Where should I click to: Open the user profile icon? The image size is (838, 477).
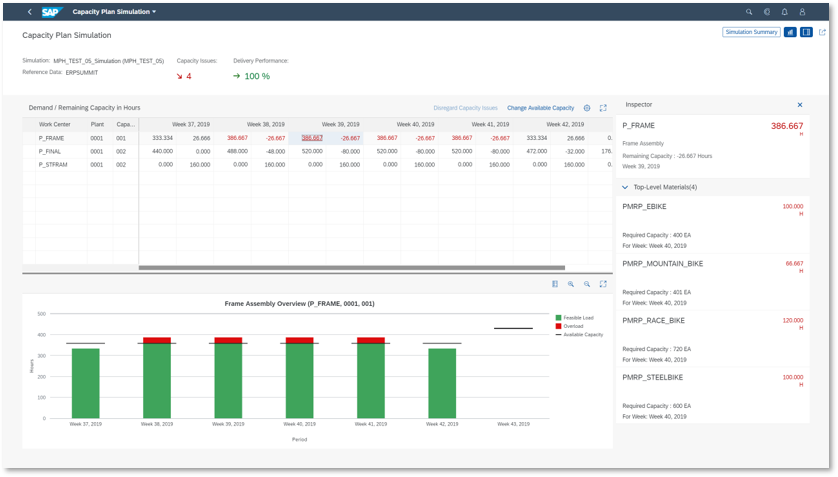pyautogui.click(x=802, y=12)
